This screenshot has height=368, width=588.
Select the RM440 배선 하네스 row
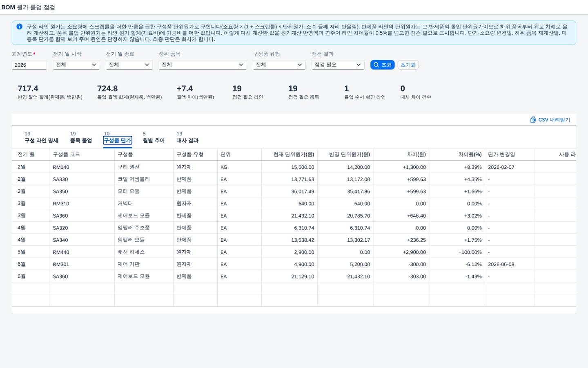coord(294,252)
